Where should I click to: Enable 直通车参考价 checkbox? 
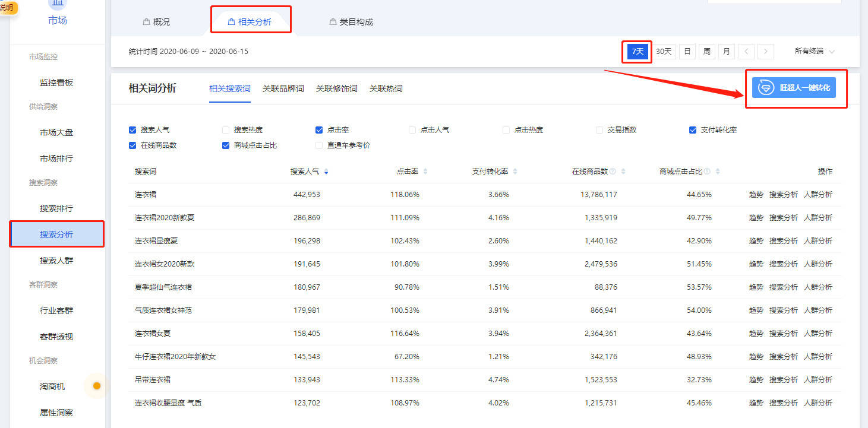[319, 145]
